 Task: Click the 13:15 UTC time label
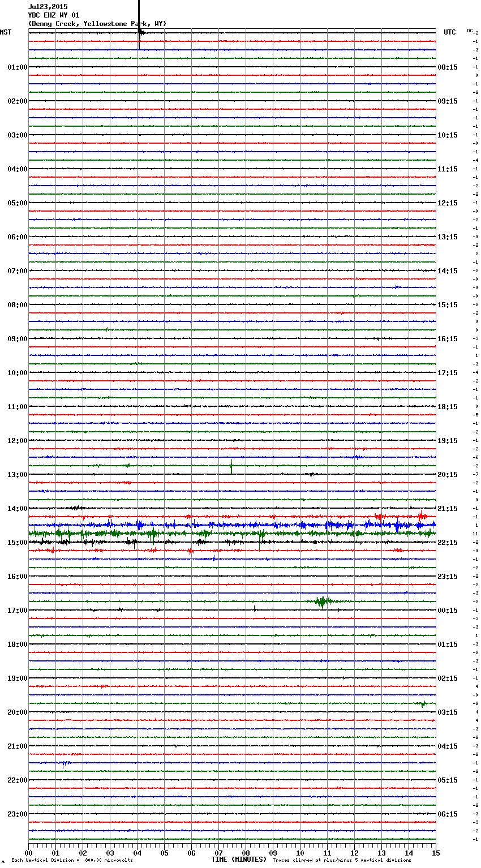[x=448, y=237]
